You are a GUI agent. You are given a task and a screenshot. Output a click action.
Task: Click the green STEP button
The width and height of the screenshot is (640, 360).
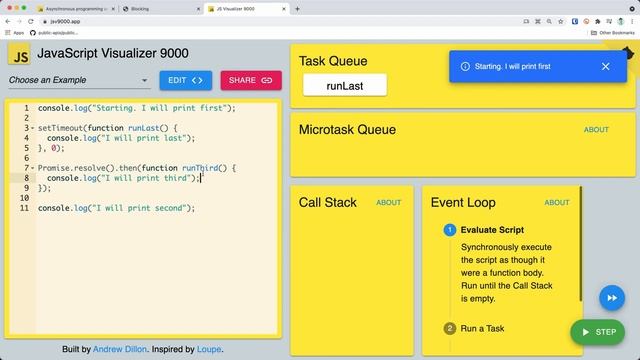598,332
